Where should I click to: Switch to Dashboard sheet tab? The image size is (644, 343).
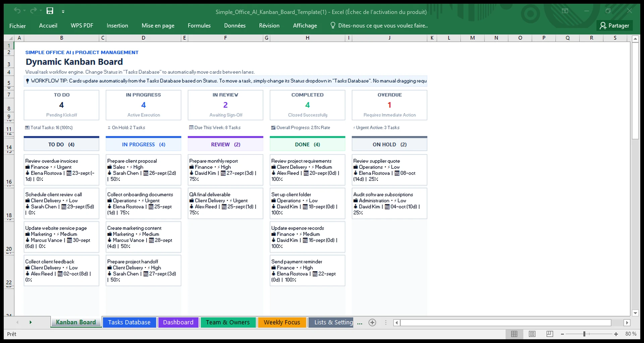tap(178, 322)
